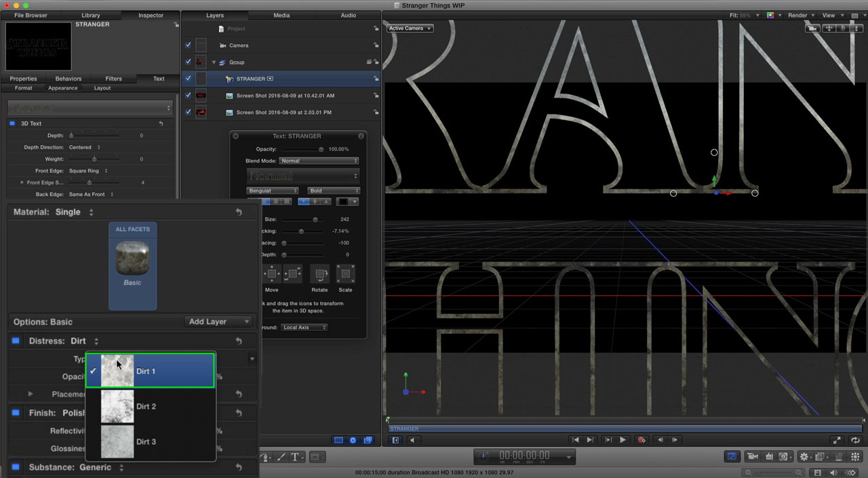Open the Audio tab
868x478 pixels.
pos(348,15)
